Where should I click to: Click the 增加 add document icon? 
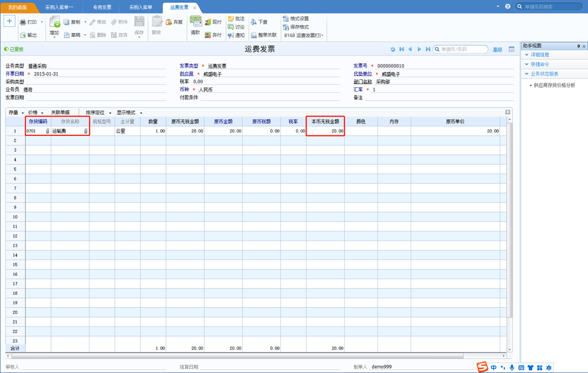coord(55,22)
